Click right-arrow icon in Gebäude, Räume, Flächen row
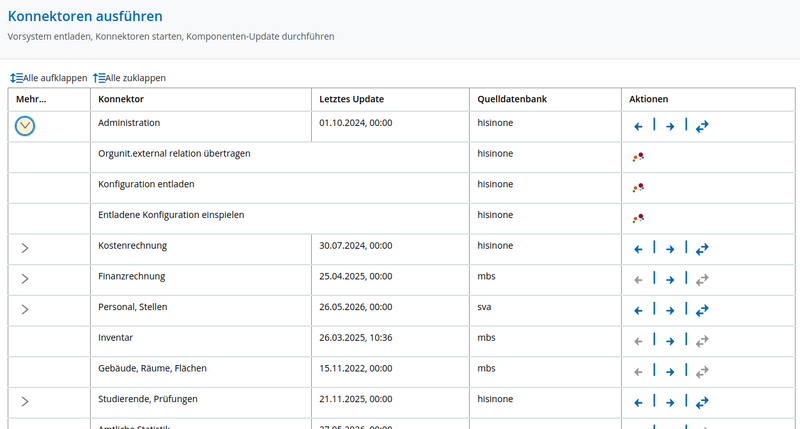 [x=670, y=372]
